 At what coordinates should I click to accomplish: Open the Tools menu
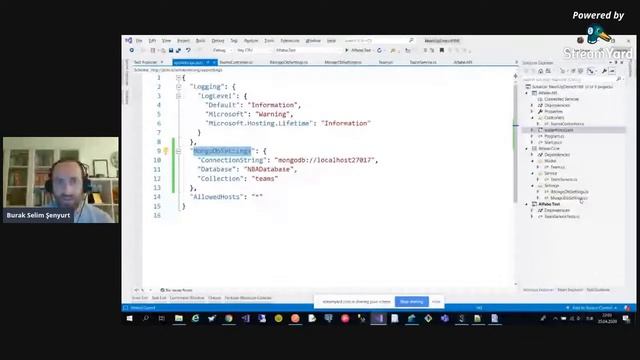click(269, 41)
